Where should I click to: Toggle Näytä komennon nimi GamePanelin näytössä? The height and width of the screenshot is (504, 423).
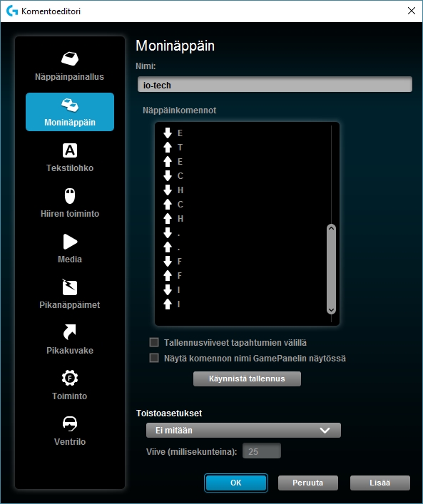154,358
